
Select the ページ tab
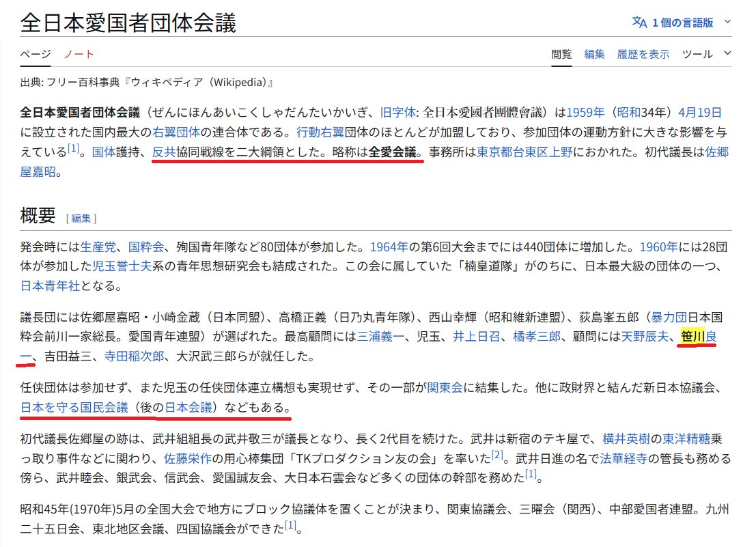35,54
